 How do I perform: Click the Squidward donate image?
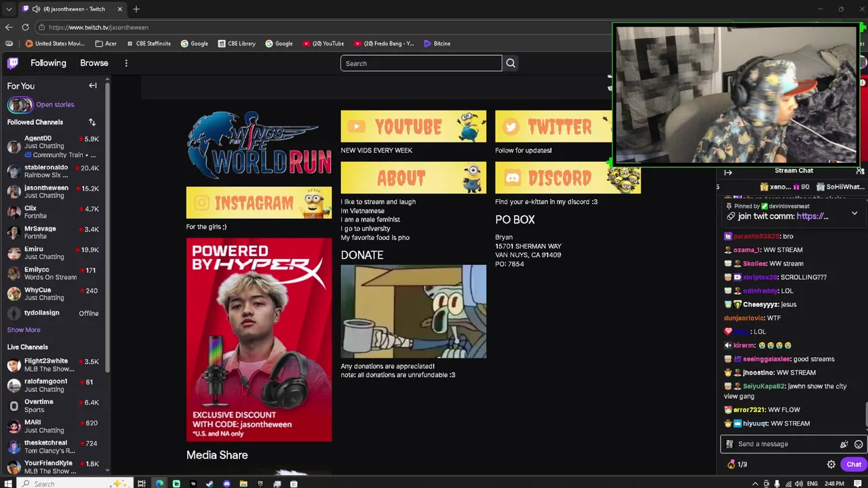[x=414, y=312]
